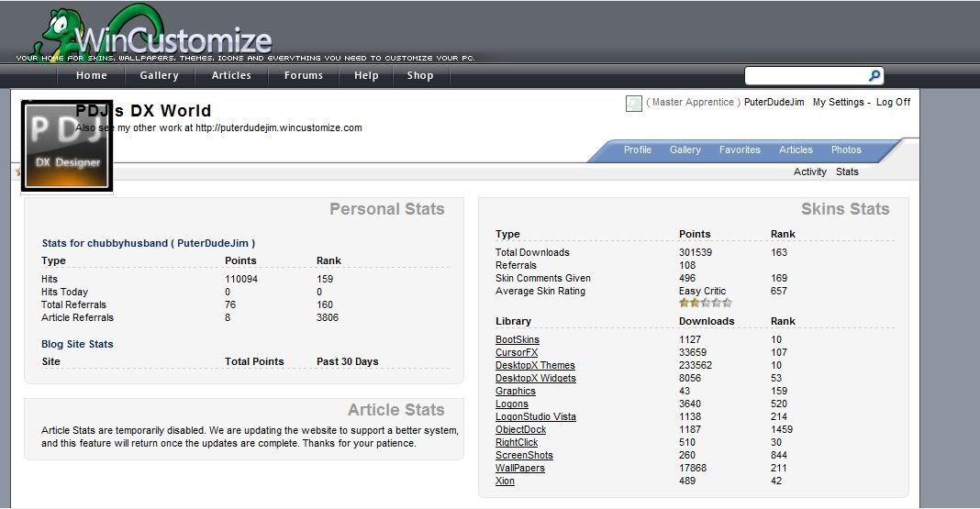The height and width of the screenshot is (509, 980).
Task: Open the Logons library link
Action: point(511,404)
